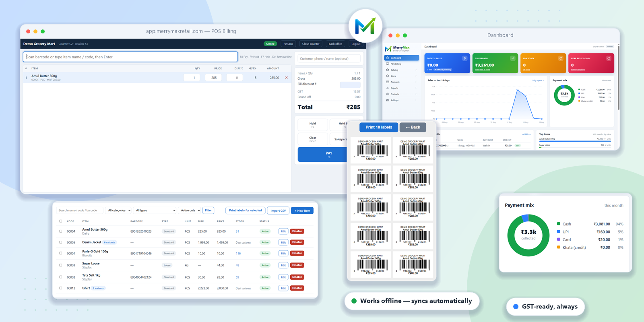Expand the Stock submenu chevron
Screen dimensions: 644x322
[x=416, y=76]
